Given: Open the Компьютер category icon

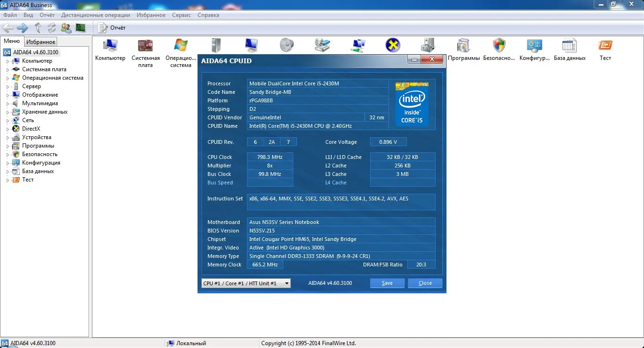Looking at the screenshot, I should (110, 45).
